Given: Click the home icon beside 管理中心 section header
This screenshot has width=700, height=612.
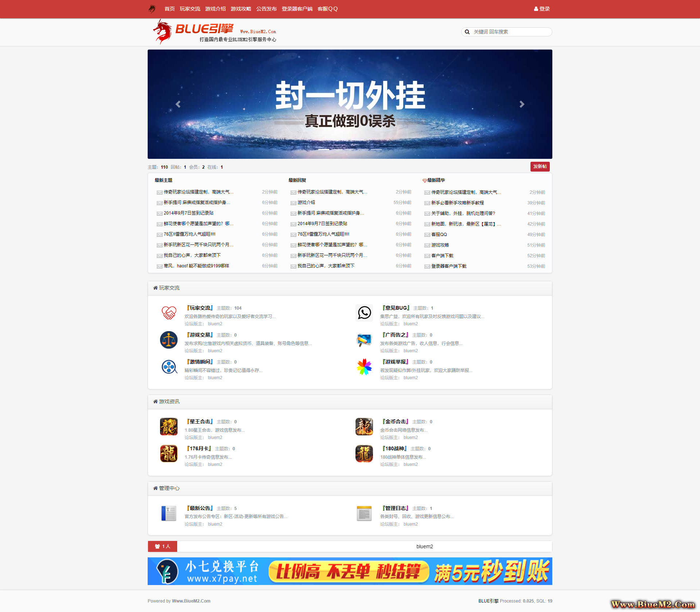Looking at the screenshot, I should 155,488.
